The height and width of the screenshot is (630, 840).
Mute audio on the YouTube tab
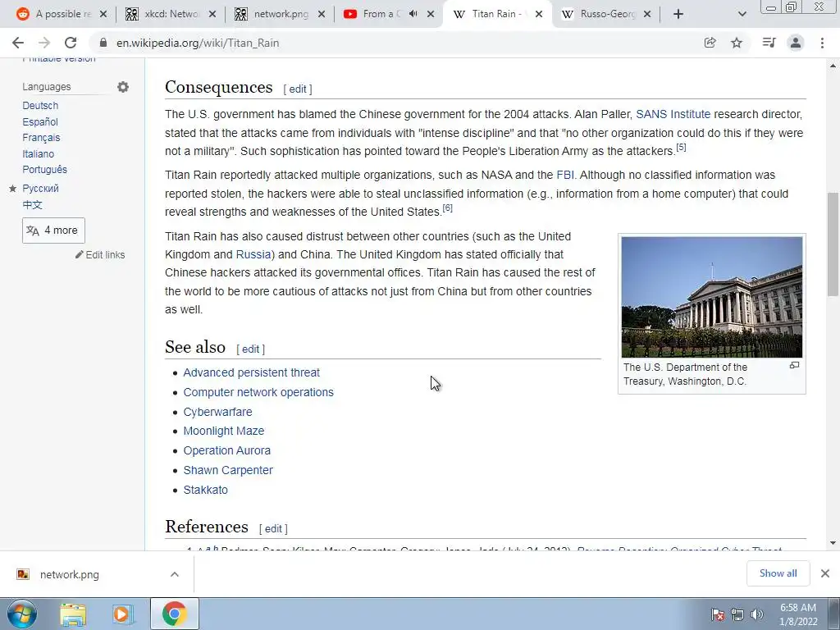click(413, 14)
